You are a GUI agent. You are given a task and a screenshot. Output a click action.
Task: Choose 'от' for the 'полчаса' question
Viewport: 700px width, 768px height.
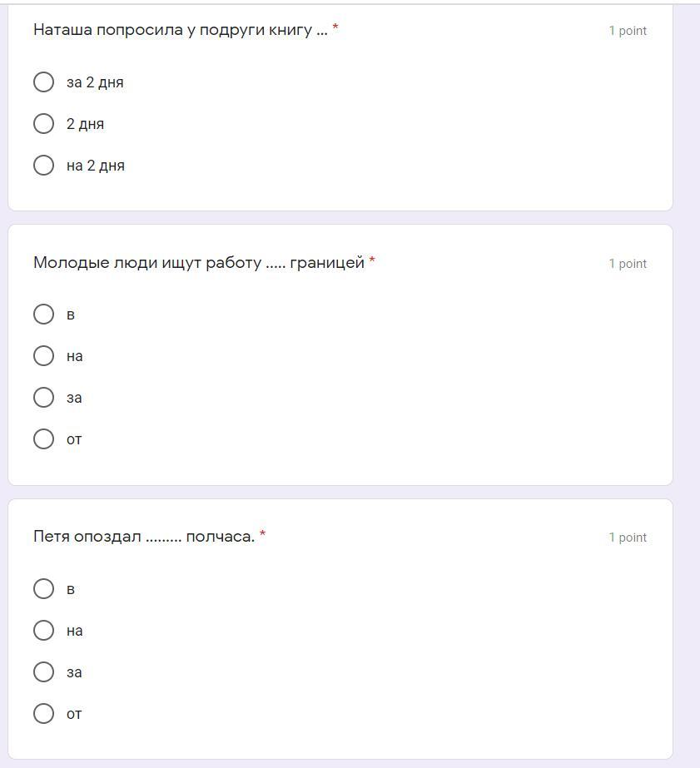click(43, 714)
